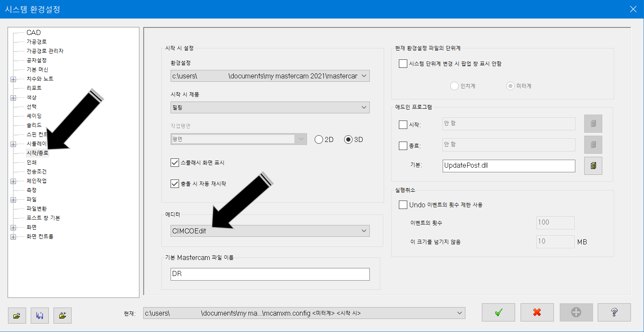This screenshot has width=644, height=332.
Task: Save configuration as with the floppy disk icon
Action: tap(40, 315)
